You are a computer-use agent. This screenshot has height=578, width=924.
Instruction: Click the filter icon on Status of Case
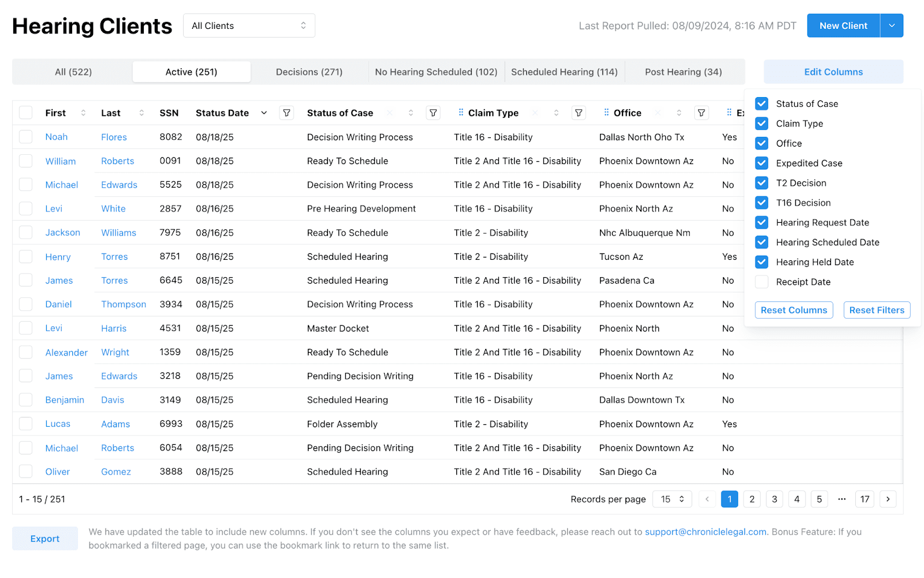(433, 113)
